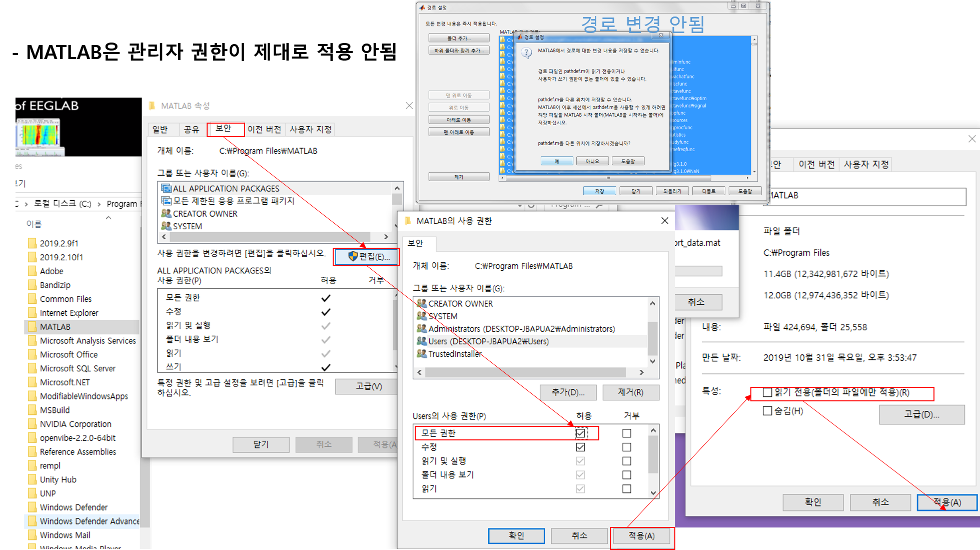Check the 수정 deny checkbox
980x550 pixels.
(x=626, y=447)
